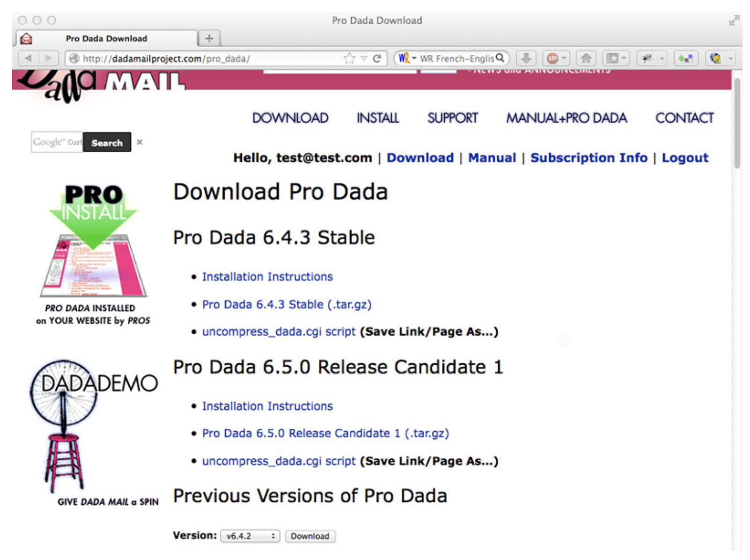Click the Logout link
This screenshot has height=560, width=750.
(685, 158)
